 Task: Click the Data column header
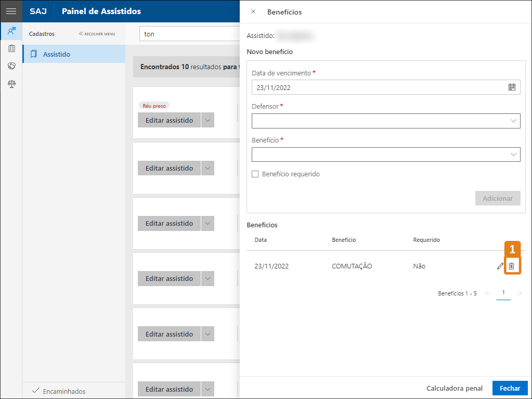point(261,240)
